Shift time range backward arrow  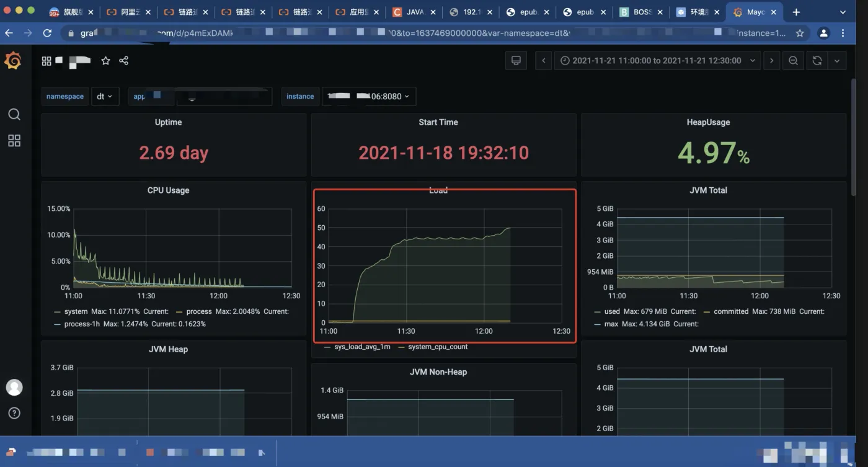544,61
